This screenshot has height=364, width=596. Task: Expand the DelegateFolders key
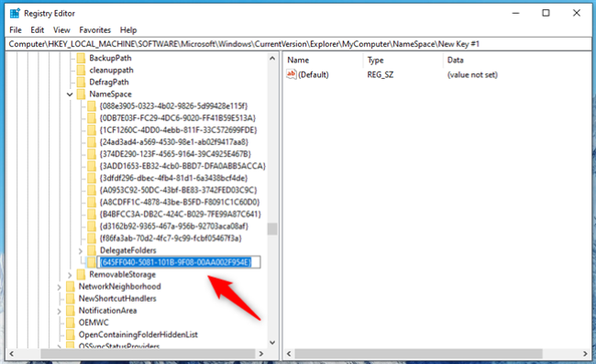click(81, 251)
